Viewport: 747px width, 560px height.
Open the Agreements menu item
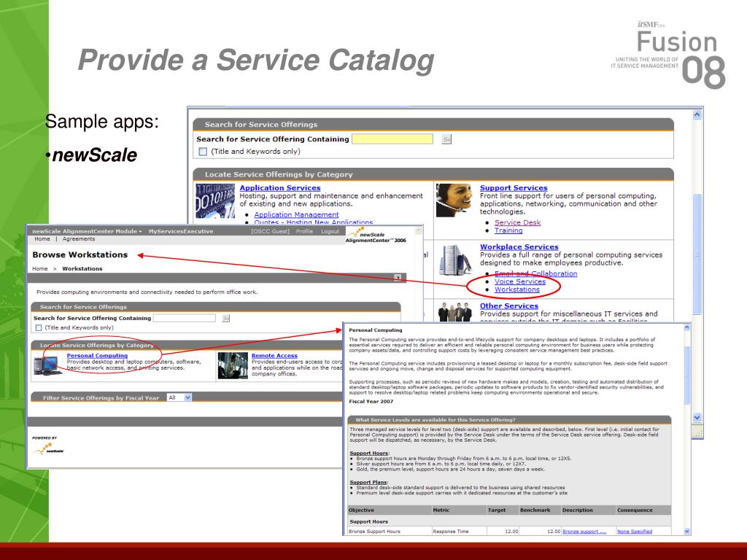point(79,239)
